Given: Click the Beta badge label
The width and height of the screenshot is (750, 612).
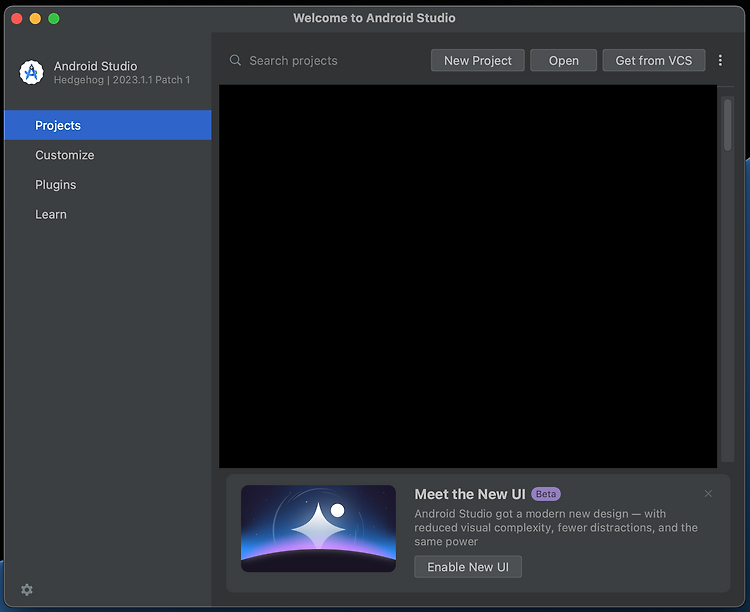Looking at the screenshot, I should [546, 494].
